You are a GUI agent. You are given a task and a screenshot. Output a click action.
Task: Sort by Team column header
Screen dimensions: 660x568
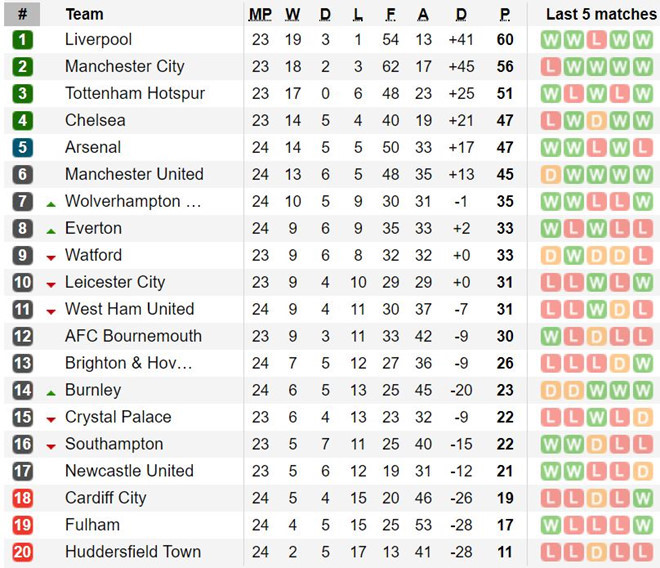(84, 14)
